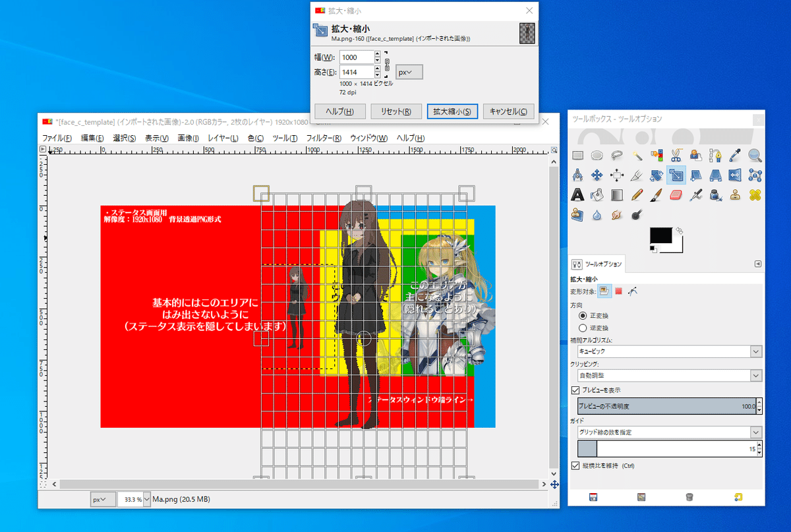Click reset tool options to defaults icon
This screenshot has width=791, height=532.
click(738, 496)
